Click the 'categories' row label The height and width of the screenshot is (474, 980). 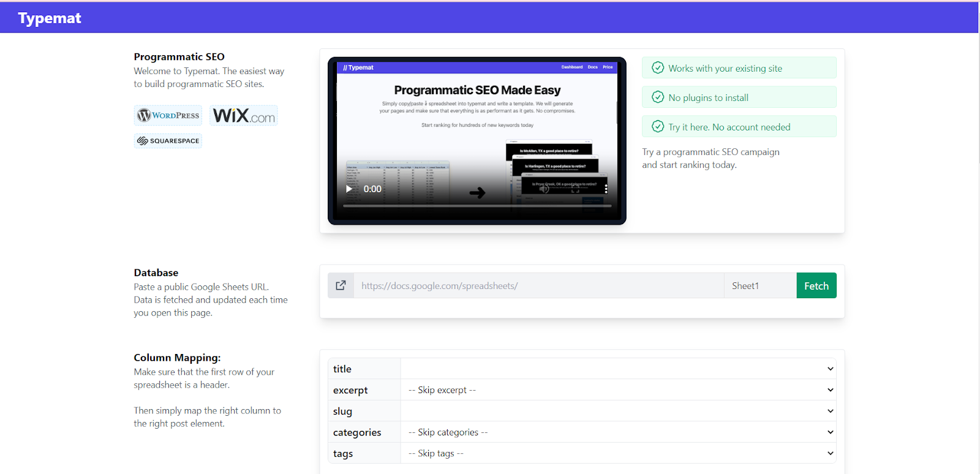(x=357, y=432)
